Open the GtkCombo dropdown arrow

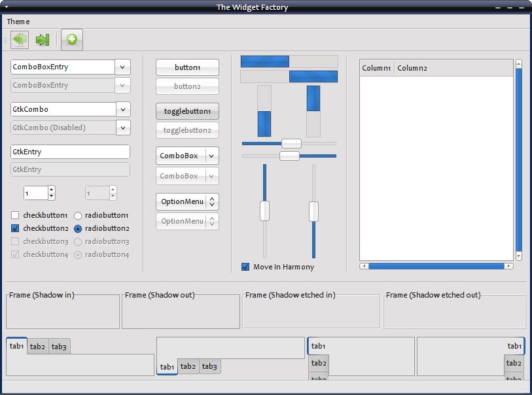click(123, 109)
